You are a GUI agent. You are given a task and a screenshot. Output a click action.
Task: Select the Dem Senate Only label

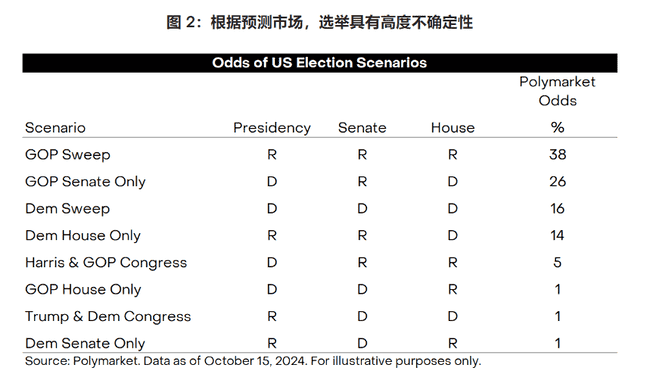(85, 343)
